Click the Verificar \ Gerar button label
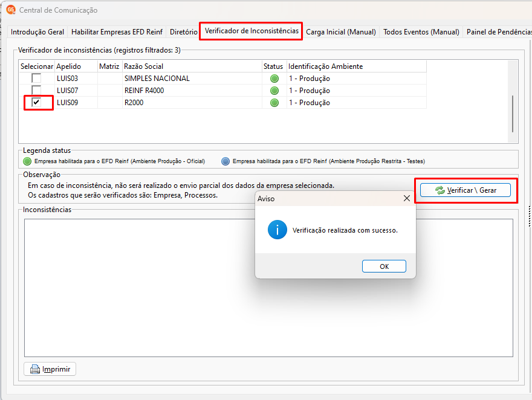 (x=472, y=190)
